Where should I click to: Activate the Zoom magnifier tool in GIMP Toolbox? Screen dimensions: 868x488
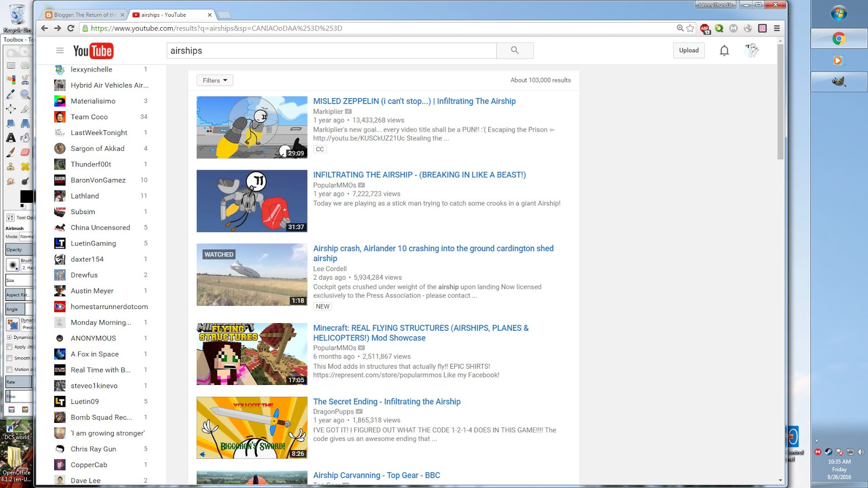(25, 94)
